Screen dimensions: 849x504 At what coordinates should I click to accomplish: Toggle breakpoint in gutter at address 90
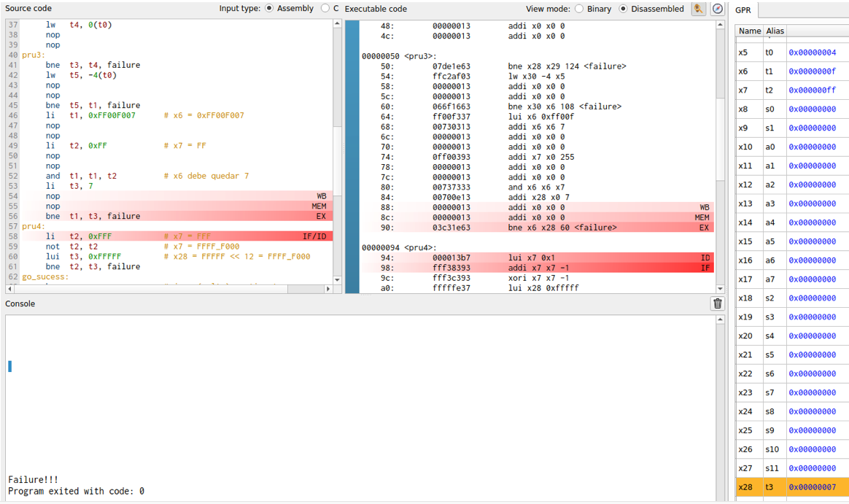(352, 228)
